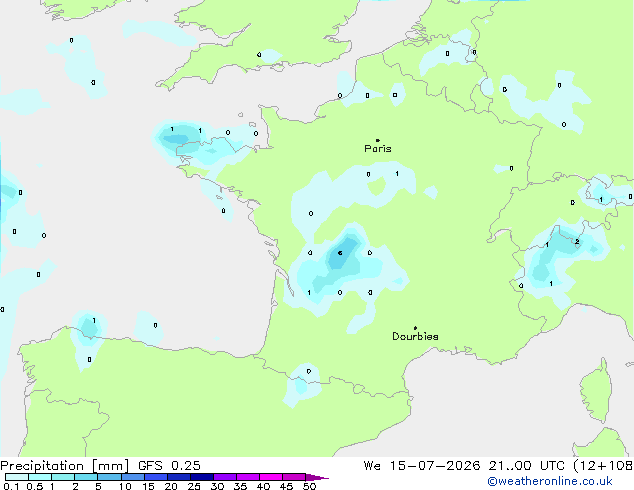Viewport: 634px width, 490px height.
Task: Click the '21:00 UTC' forecast time
Action: coord(526,466)
